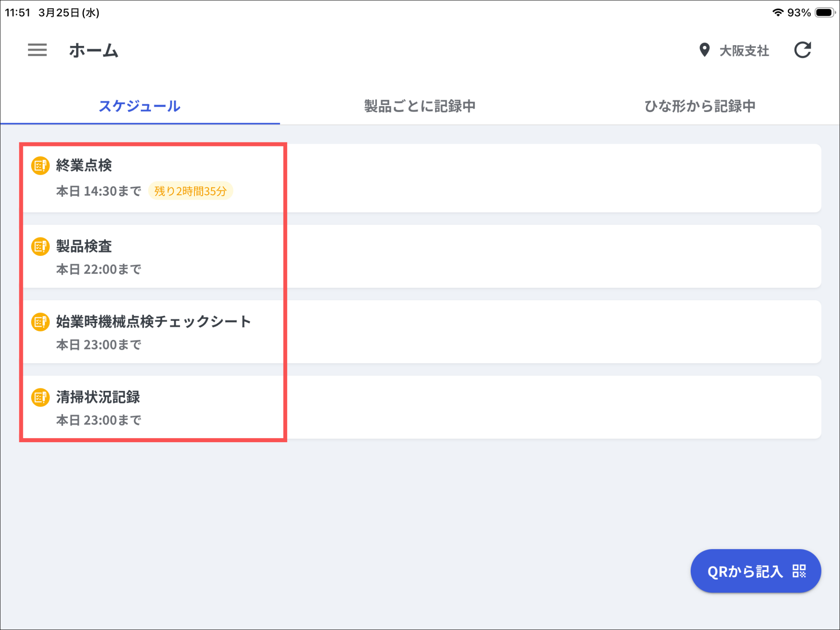This screenshot has width=840, height=630.
Task: Click the 製品検査 checklist icon
Action: click(40, 247)
